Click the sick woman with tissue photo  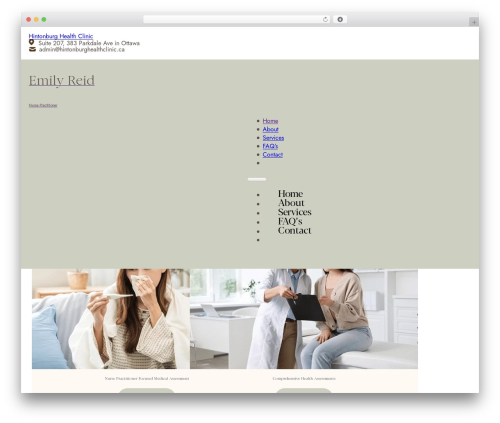pos(111,319)
